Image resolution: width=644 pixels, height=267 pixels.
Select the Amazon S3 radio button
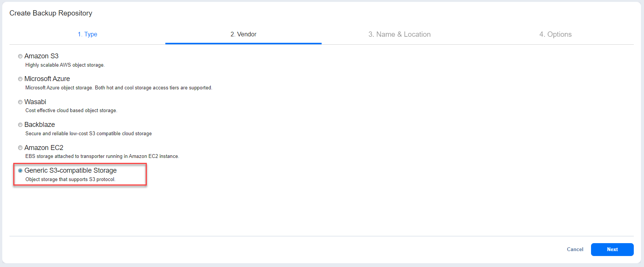[20, 56]
